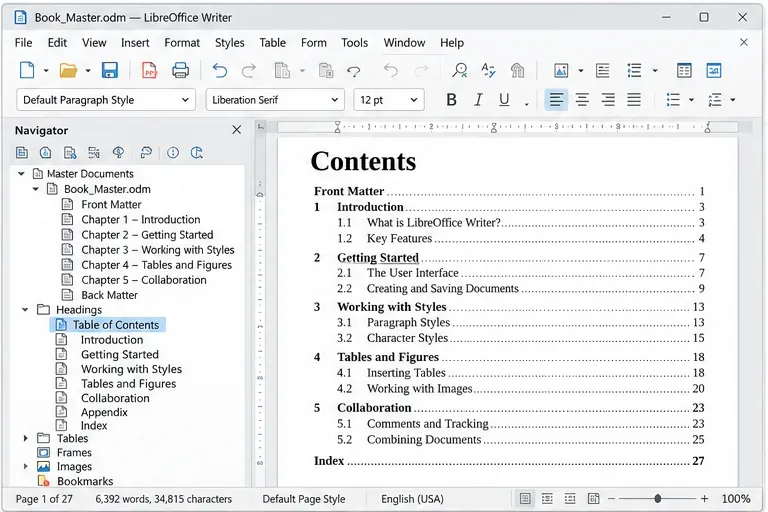Viewport: 768px width, 512px height.
Task: Center the paragraph horizontally
Action: coord(582,100)
